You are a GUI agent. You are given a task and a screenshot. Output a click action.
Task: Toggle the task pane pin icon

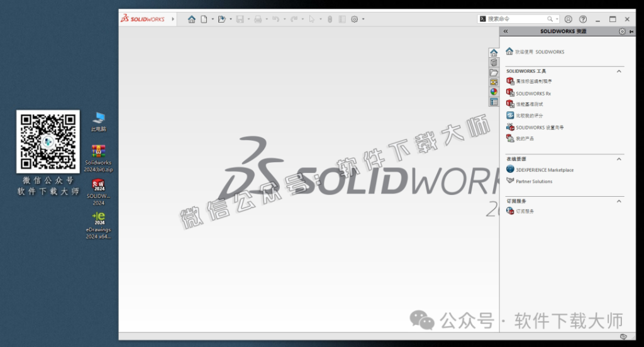click(x=631, y=31)
